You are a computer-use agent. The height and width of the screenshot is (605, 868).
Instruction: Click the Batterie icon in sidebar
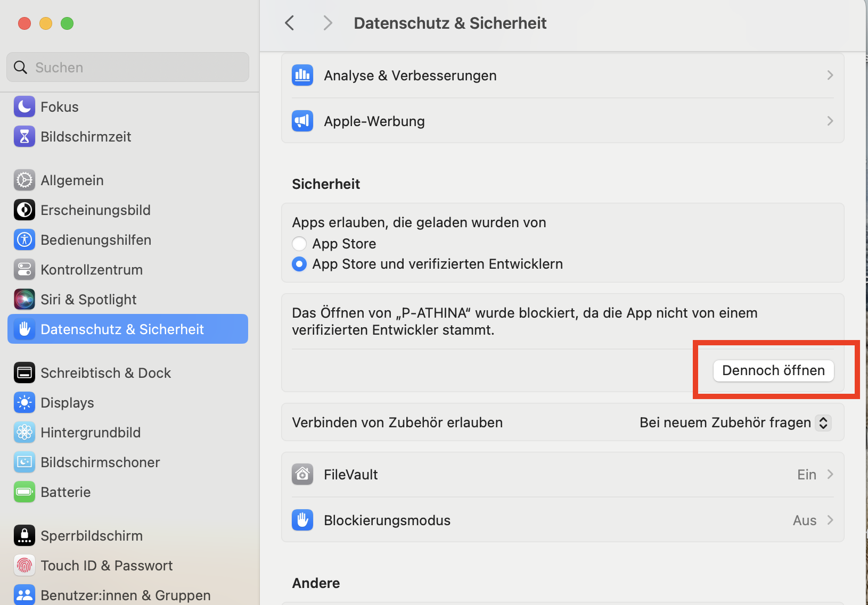click(24, 492)
